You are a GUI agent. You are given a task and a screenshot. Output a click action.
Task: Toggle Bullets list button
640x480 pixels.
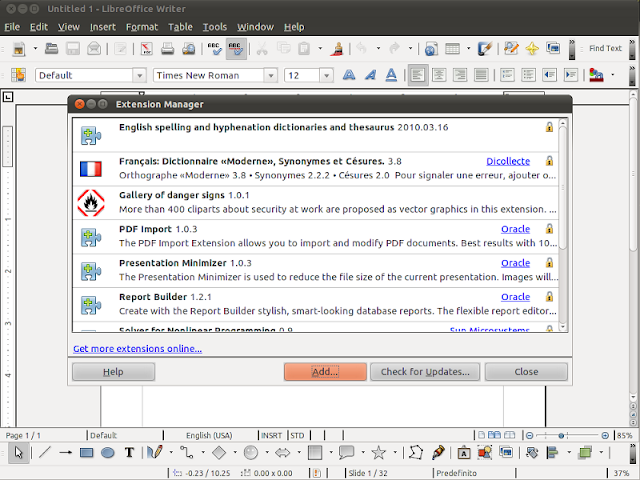click(x=529, y=75)
